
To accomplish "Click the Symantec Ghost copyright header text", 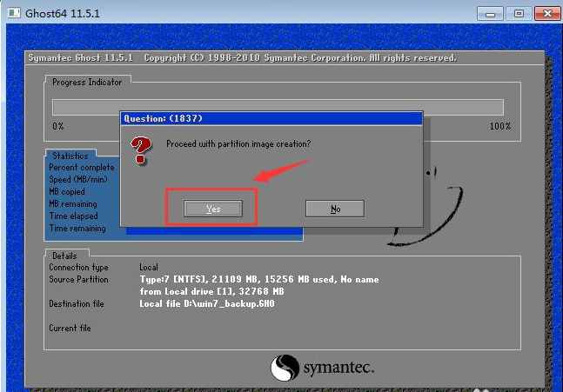I will 243,58.
